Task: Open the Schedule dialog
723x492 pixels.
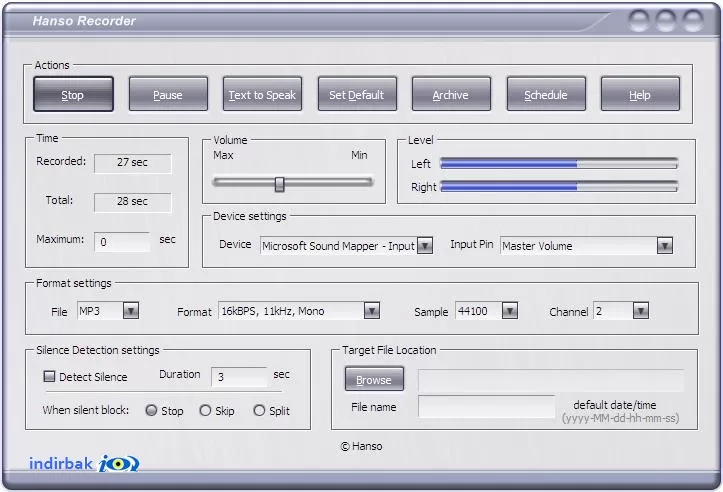Action: (x=546, y=95)
